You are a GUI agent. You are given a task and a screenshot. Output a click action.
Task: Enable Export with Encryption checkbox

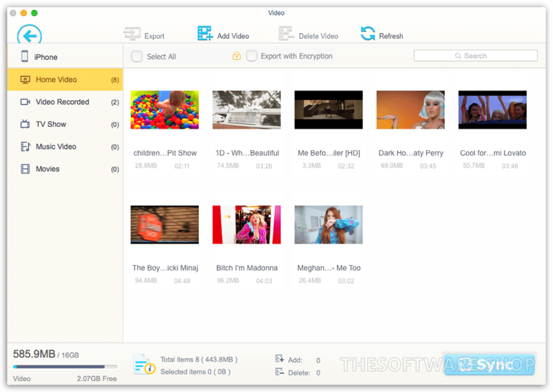pyautogui.click(x=252, y=56)
